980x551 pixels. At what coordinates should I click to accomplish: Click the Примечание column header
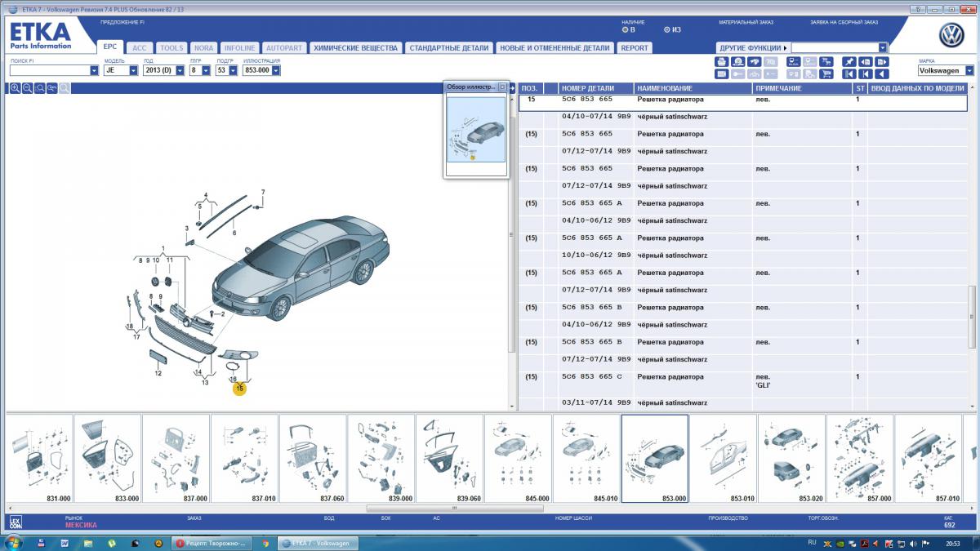click(x=802, y=88)
